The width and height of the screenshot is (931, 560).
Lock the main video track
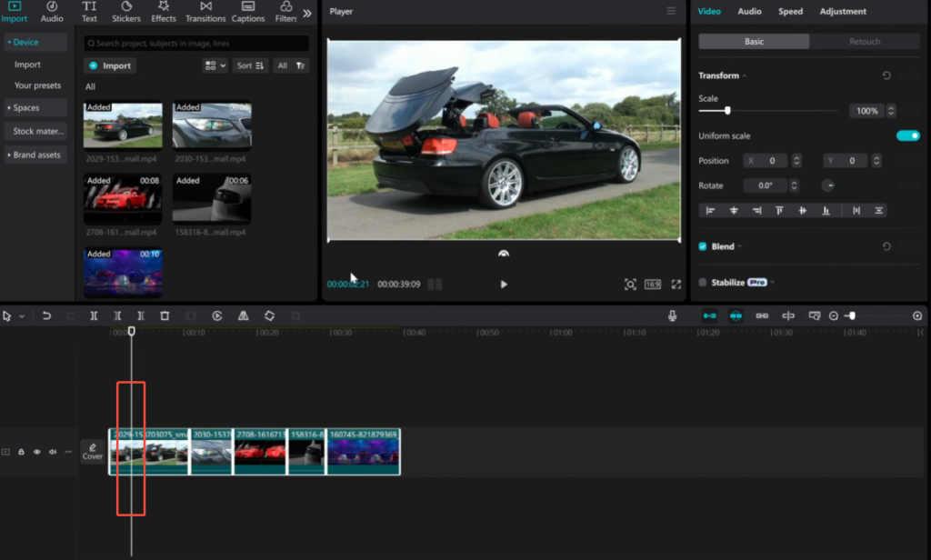click(x=21, y=452)
